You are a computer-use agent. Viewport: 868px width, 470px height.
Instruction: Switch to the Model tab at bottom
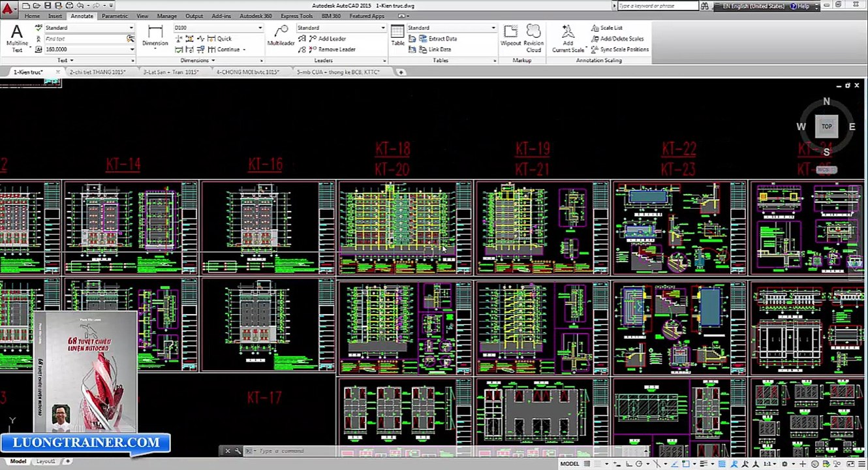(x=18, y=462)
